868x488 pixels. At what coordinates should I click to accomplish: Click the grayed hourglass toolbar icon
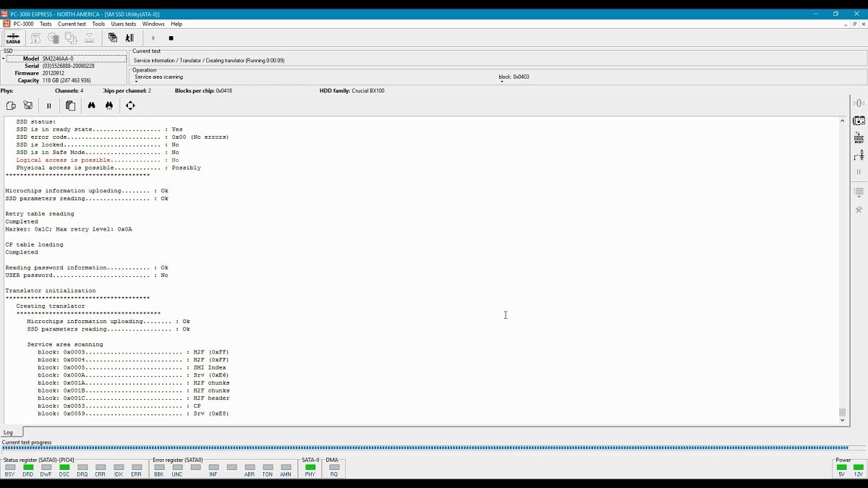89,38
